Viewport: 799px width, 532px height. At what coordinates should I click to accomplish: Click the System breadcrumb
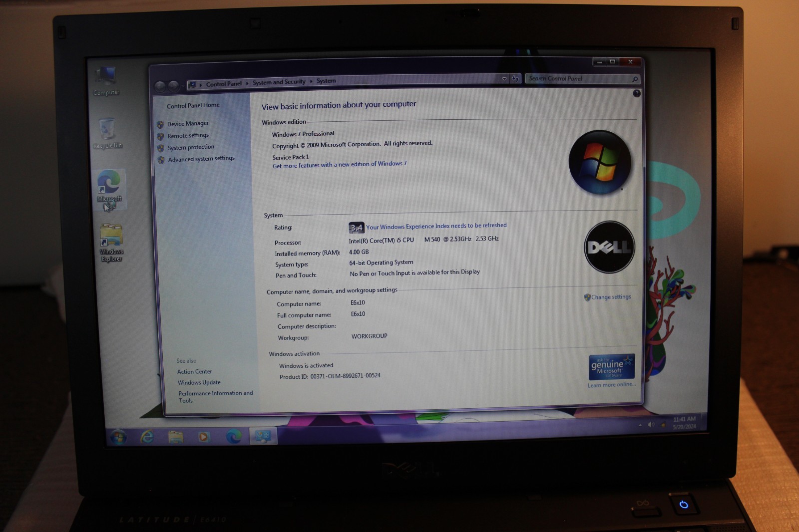[326, 81]
